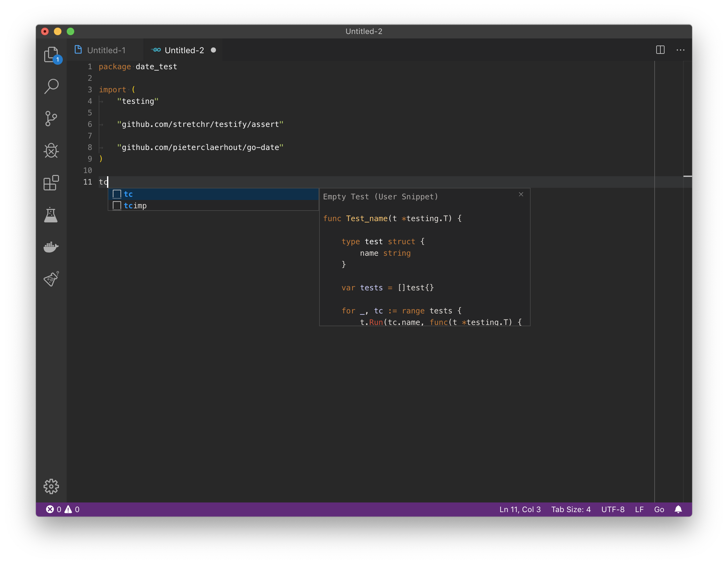
Task: Click the Untitled-2 active tab
Action: pyautogui.click(x=183, y=50)
